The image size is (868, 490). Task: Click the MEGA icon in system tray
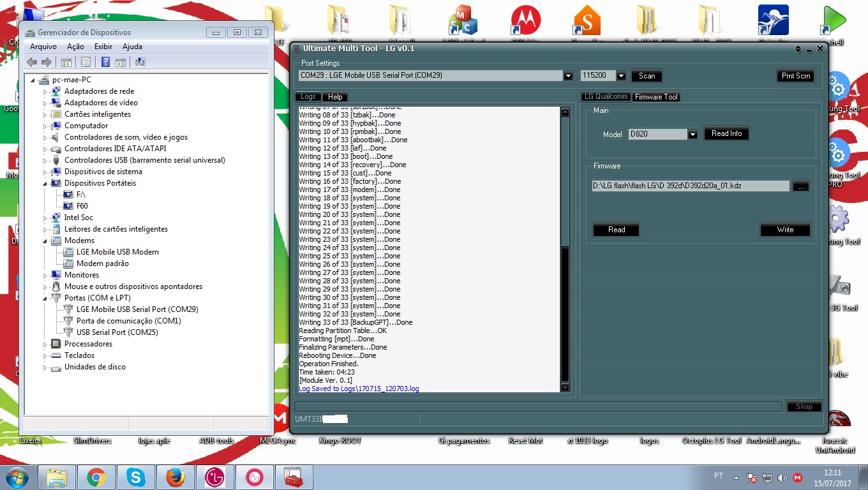[x=797, y=477]
